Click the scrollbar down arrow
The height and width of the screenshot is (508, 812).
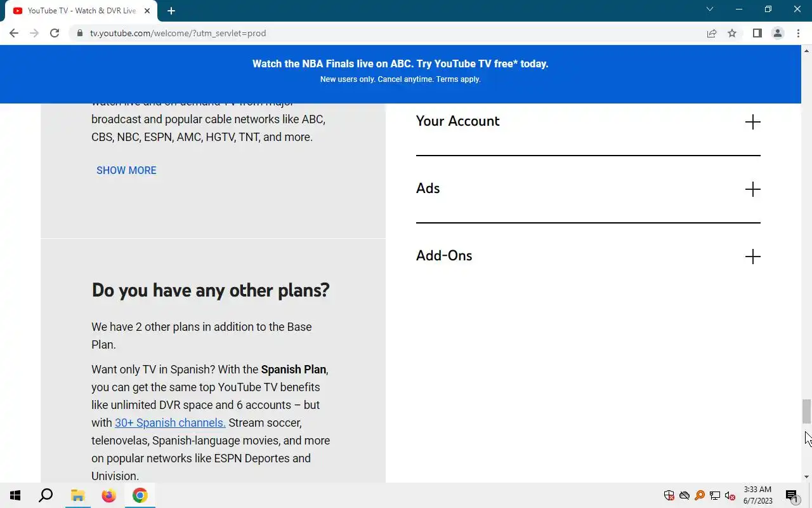pyautogui.click(x=806, y=477)
